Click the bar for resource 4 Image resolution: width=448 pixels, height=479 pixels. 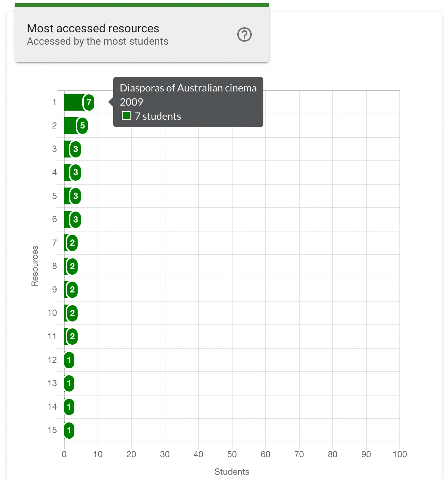coord(67,172)
